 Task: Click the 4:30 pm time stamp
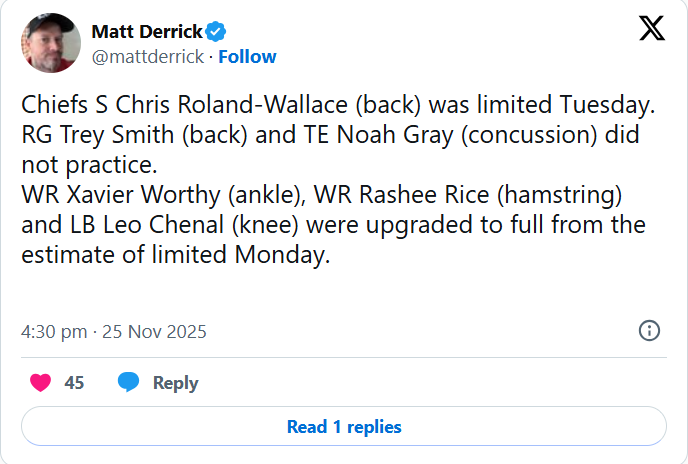[54, 332]
